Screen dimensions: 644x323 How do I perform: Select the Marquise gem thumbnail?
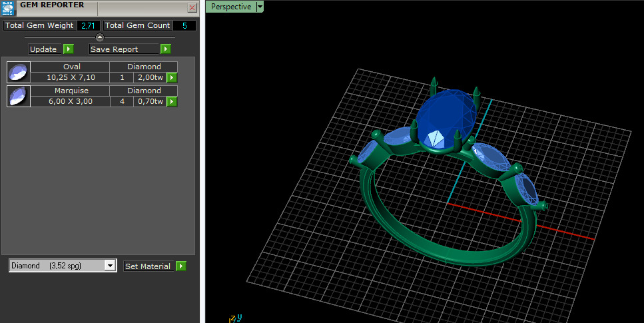coord(19,96)
